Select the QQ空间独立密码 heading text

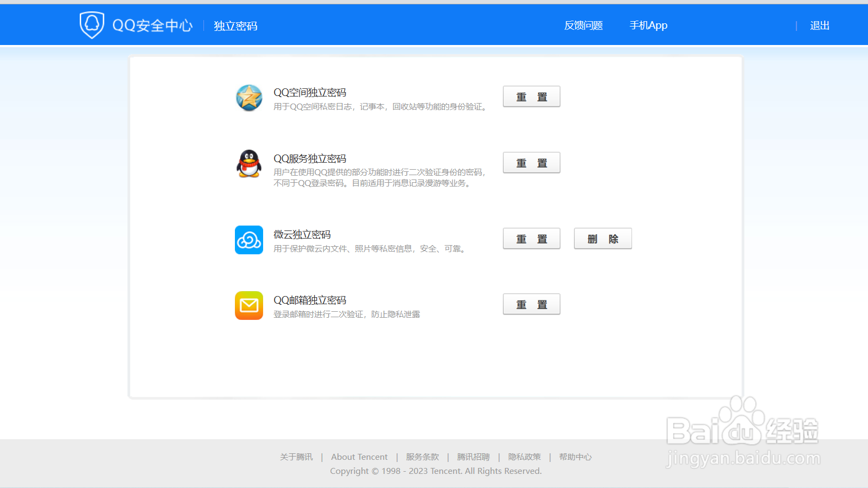click(x=310, y=93)
